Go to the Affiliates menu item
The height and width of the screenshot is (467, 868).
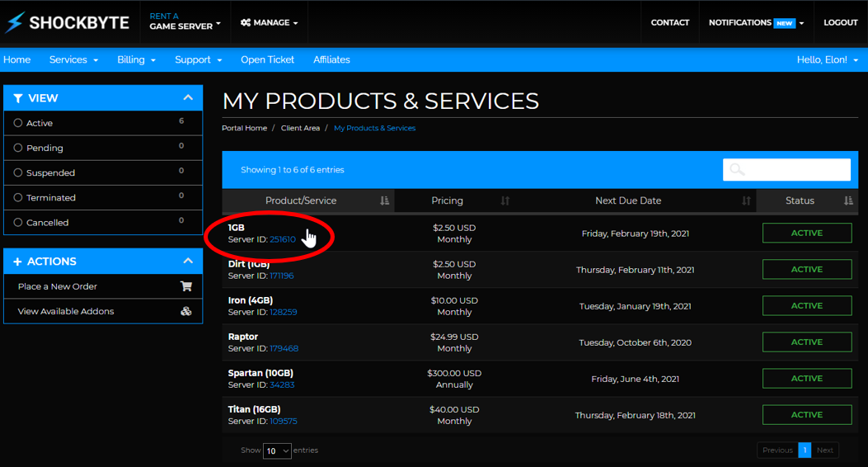(x=331, y=59)
